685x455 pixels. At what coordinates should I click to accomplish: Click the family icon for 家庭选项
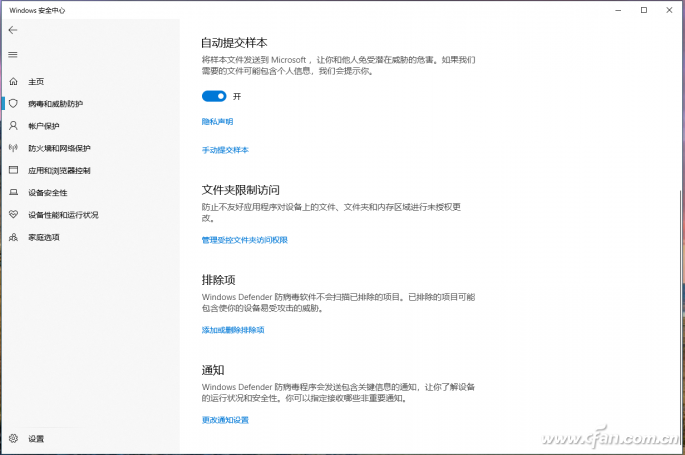pyautogui.click(x=14, y=237)
